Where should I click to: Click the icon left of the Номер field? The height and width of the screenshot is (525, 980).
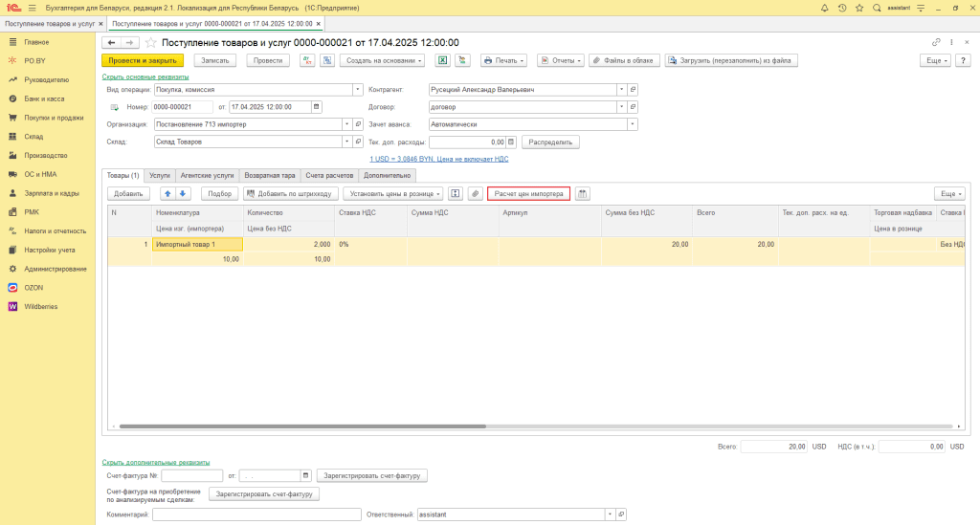pyautogui.click(x=115, y=107)
